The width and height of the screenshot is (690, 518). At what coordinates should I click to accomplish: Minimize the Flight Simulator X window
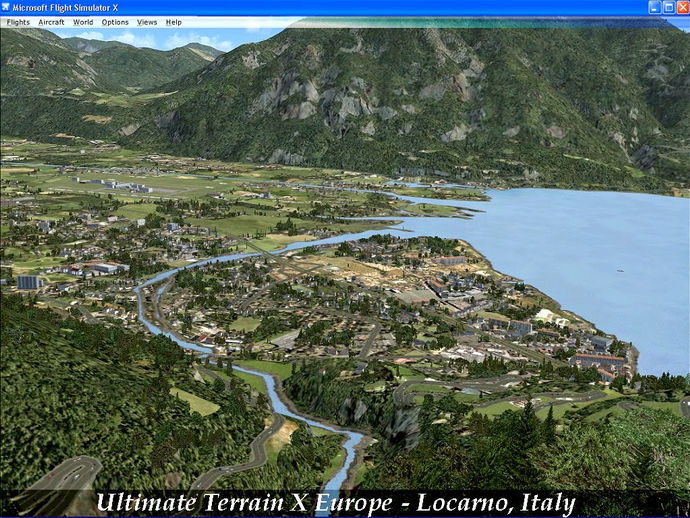tap(654, 7)
